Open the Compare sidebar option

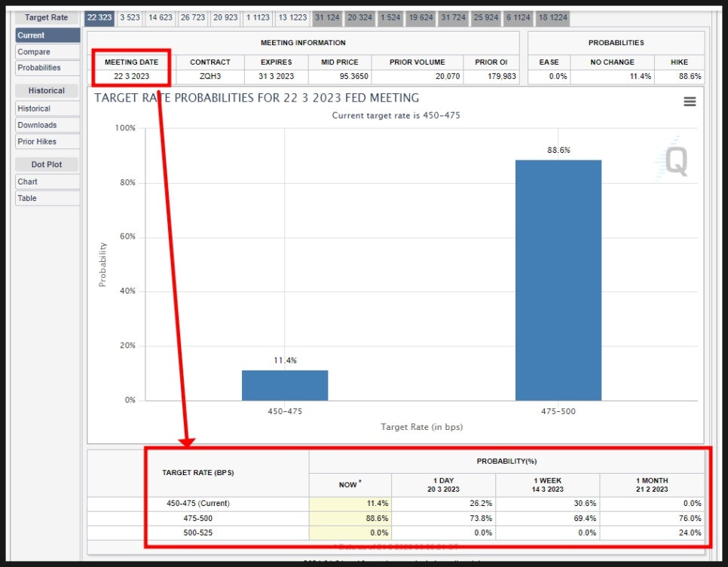pos(47,51)
